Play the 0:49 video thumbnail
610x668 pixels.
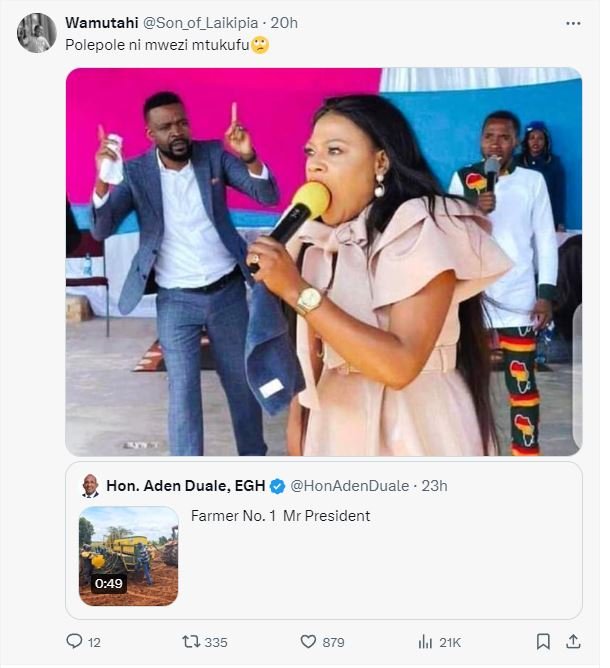pyautogui.click(x=128, y=556)
